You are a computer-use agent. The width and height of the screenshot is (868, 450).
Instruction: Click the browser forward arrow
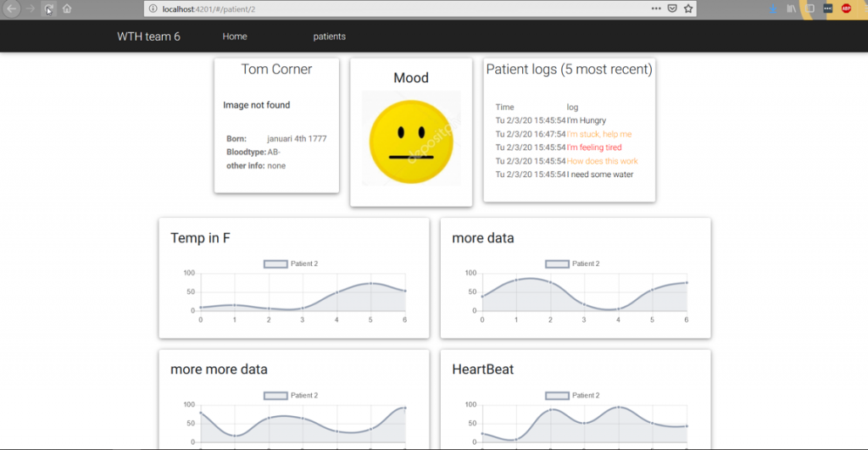coord(31,8)
